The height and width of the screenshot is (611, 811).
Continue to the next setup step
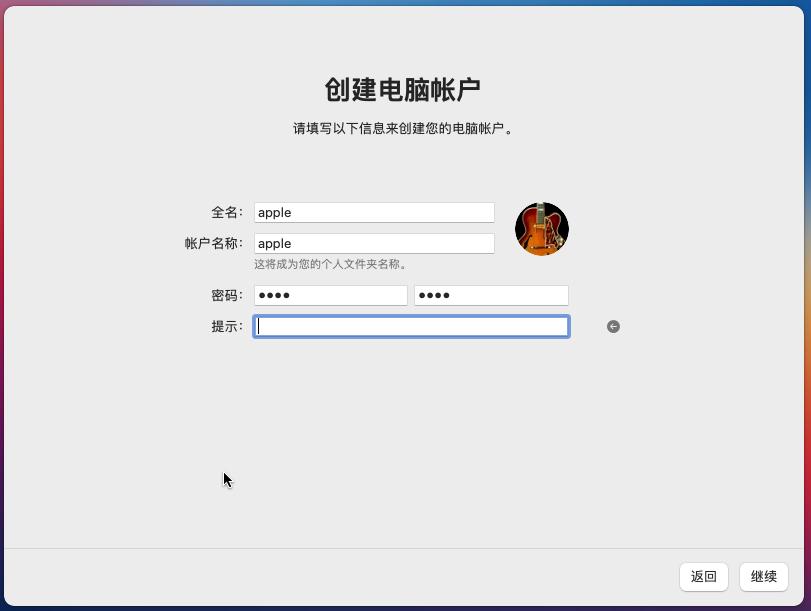coord(763,577)
